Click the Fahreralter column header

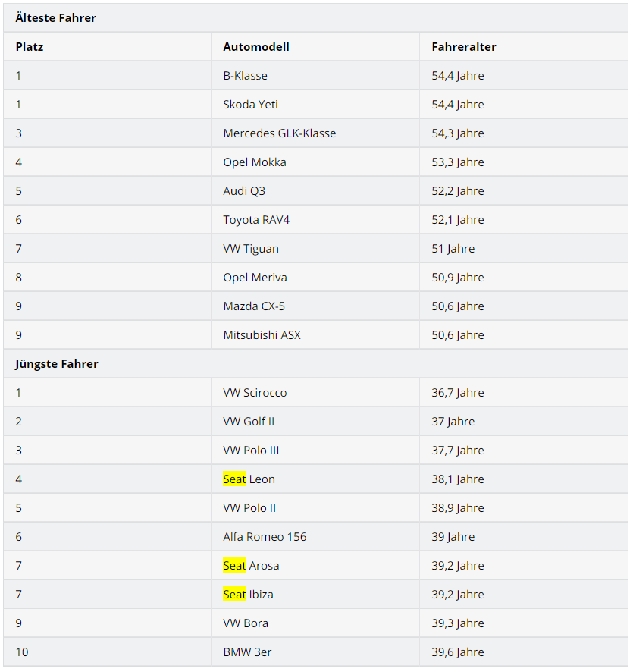point(463,47)
